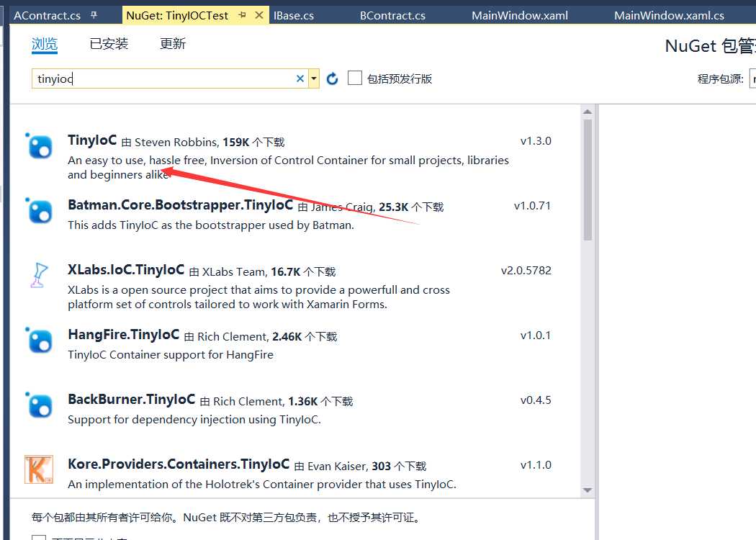Click version v1.0.71 text

532,206
